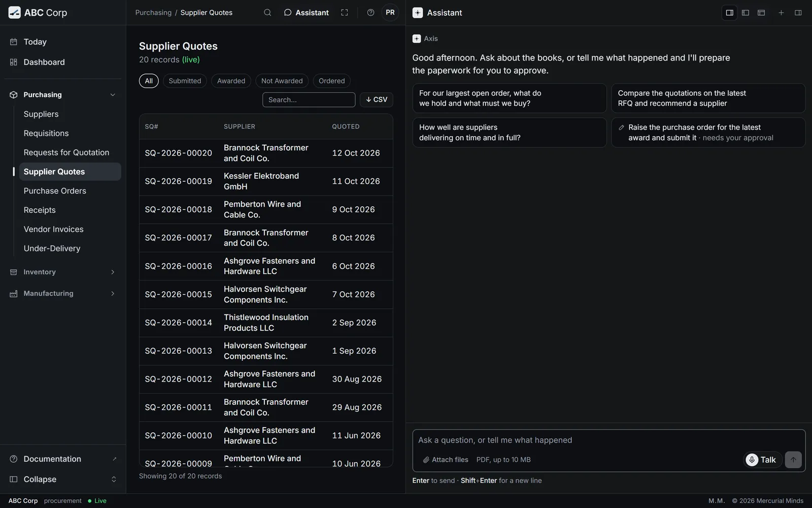Open Today from the sidebar
Screen dimensions: 812x508
pos(63,42)
